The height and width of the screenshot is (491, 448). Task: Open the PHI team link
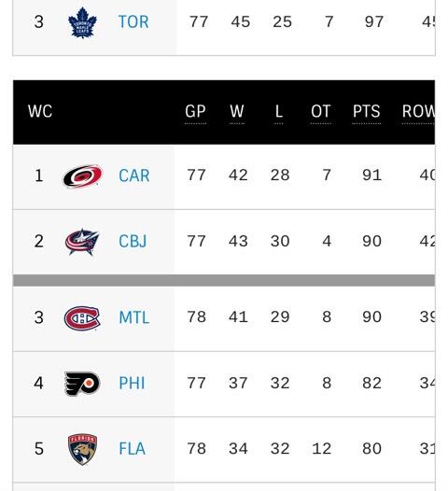pos(132,383)
